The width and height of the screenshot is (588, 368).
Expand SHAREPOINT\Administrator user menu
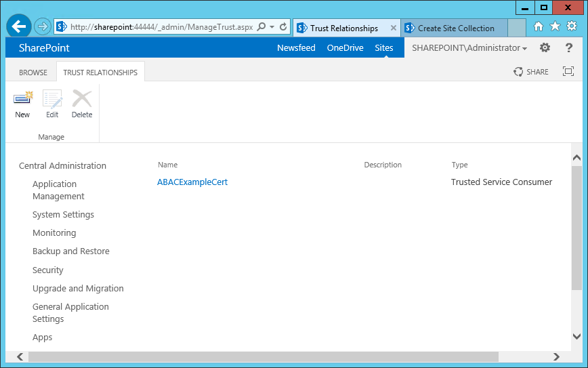coord(469,48)
